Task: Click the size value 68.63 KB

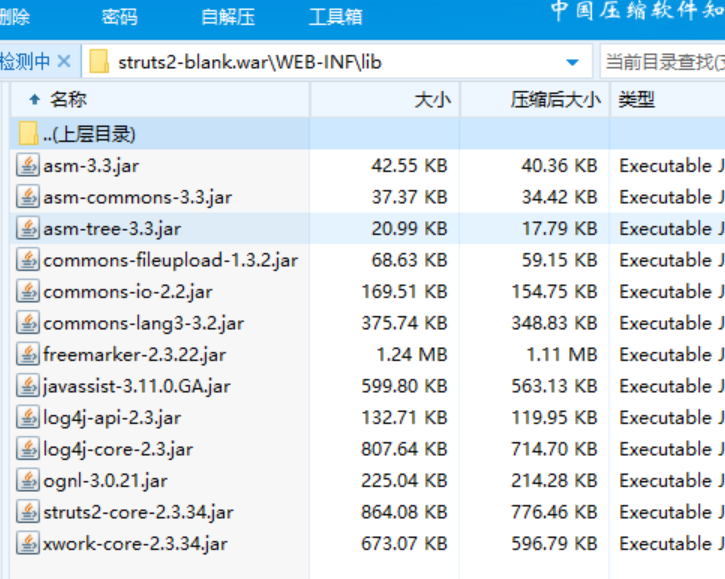Action: (x=409, y=260)
